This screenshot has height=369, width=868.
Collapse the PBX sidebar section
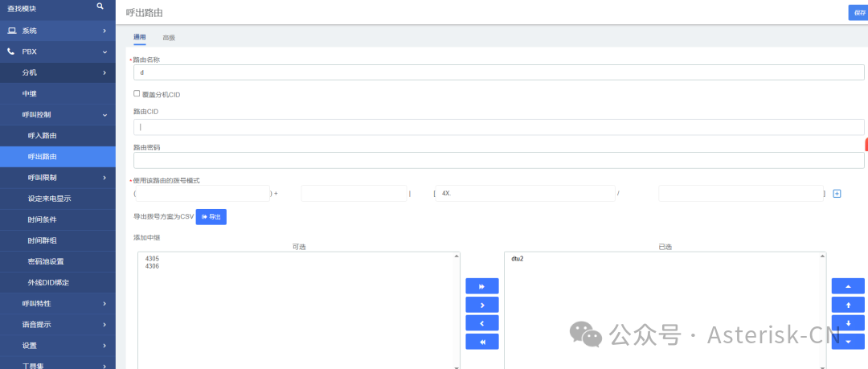57,51
